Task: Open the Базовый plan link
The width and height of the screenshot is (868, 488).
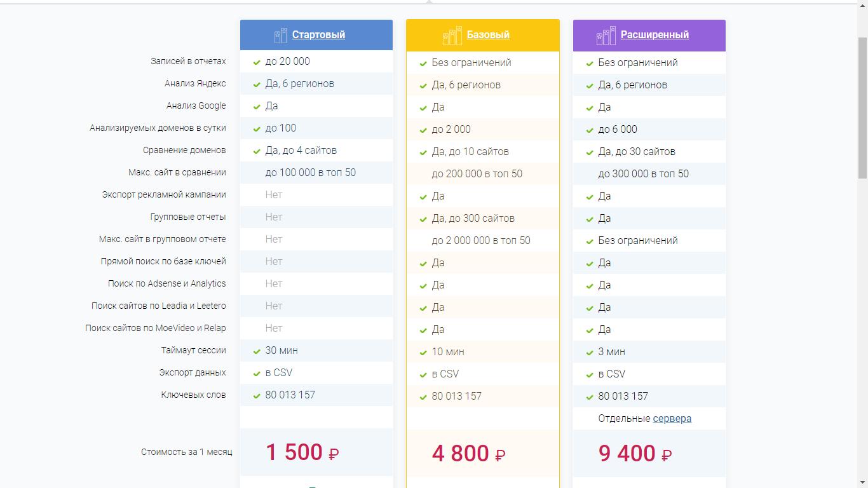Action: point(488,35)
